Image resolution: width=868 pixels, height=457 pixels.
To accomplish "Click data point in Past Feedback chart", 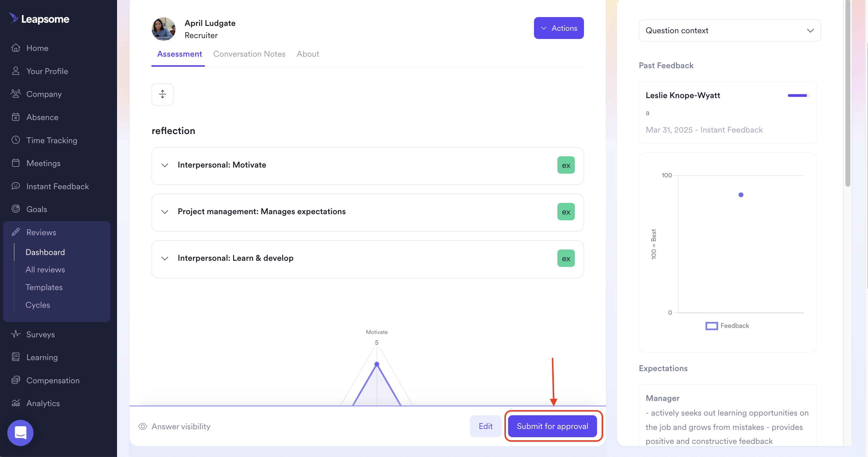I will click(741, 195).
